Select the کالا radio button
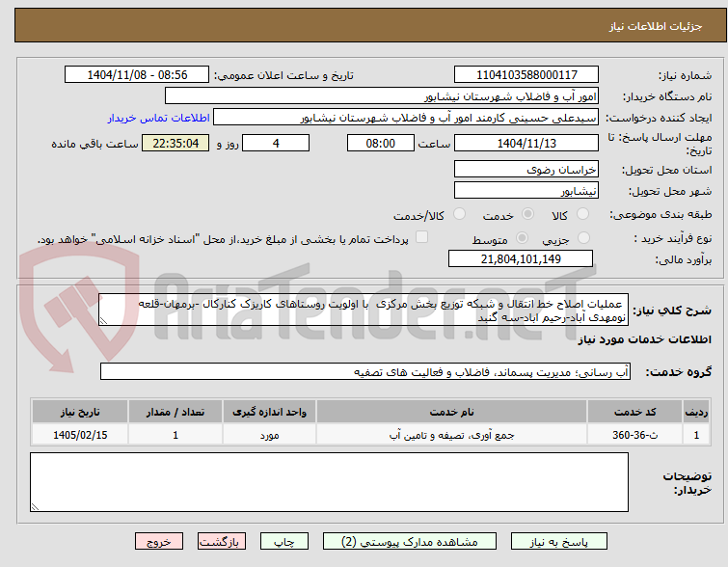 [582, 214]
